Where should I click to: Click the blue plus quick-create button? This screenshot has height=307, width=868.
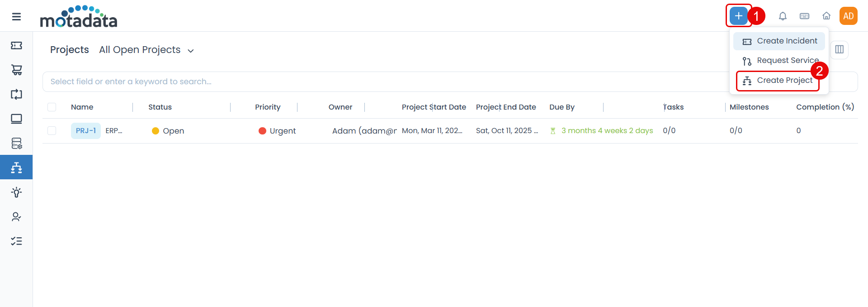coord(738,16)
